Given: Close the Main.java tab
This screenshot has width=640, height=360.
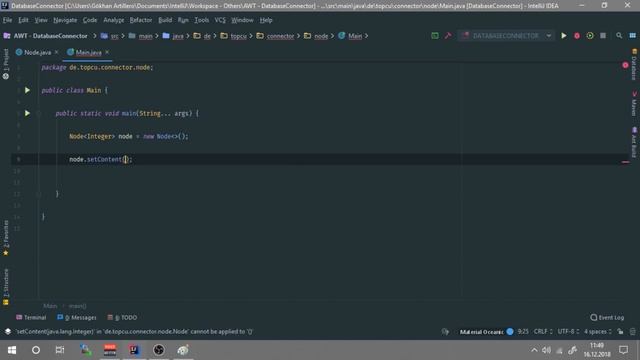Looking at the screenshot, I should point(107,52).
